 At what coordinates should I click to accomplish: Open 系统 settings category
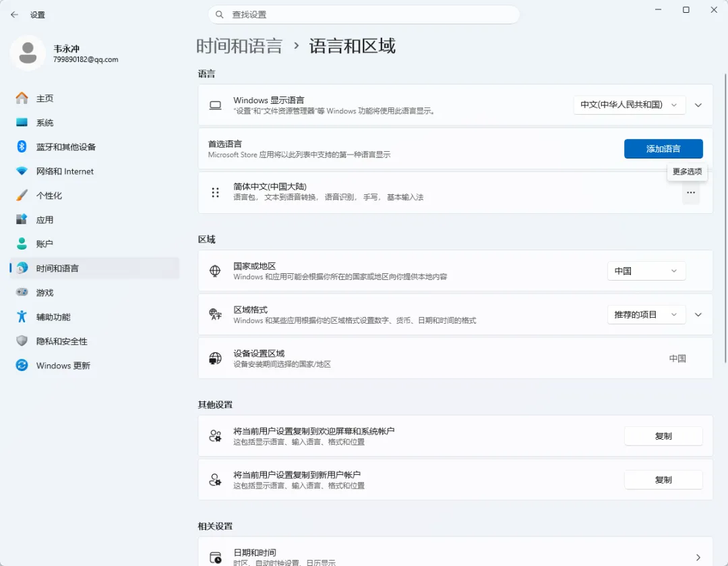(x=94, y=123)
